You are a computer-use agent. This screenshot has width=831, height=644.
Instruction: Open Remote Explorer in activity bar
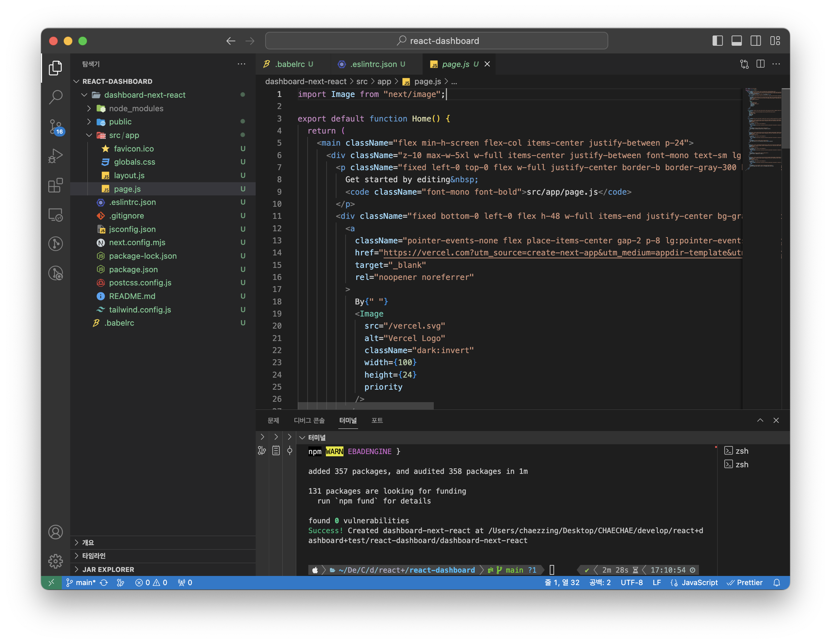(56, 215)
